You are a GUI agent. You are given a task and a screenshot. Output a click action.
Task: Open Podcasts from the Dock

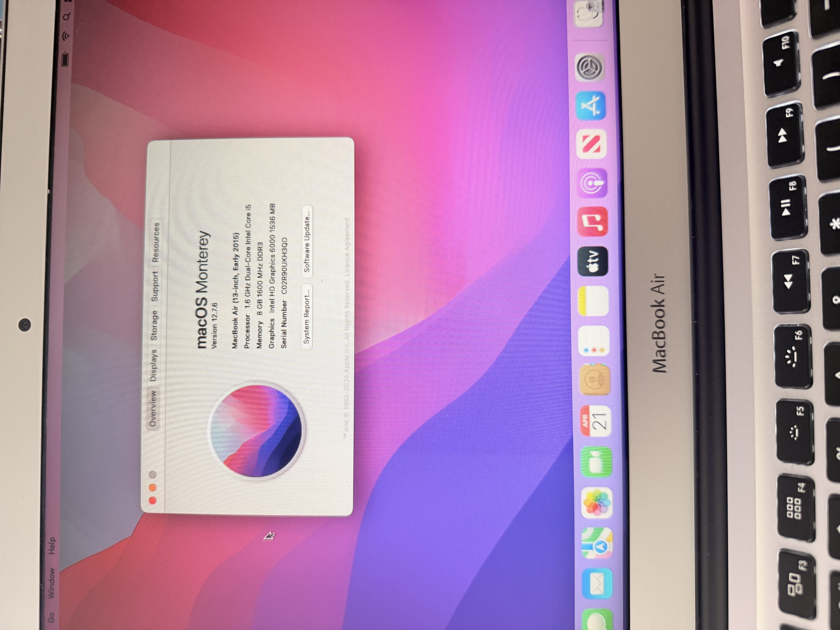point(592,183)
